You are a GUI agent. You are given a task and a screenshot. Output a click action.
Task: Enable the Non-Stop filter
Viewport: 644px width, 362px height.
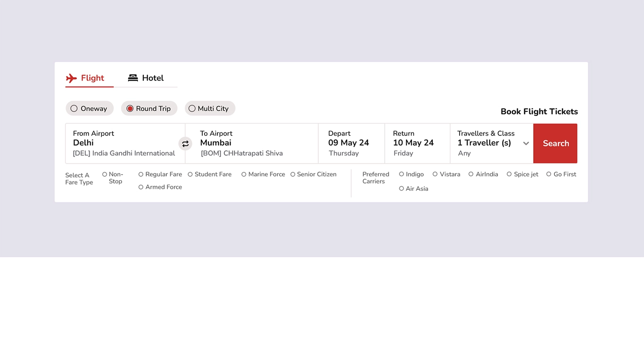(x=104, y=174)
